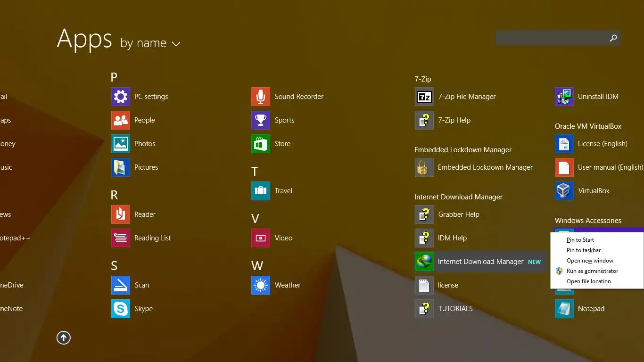Open User manual (English) PDF icon
This screenshot has width=644, height=362.
pos(564,167)
